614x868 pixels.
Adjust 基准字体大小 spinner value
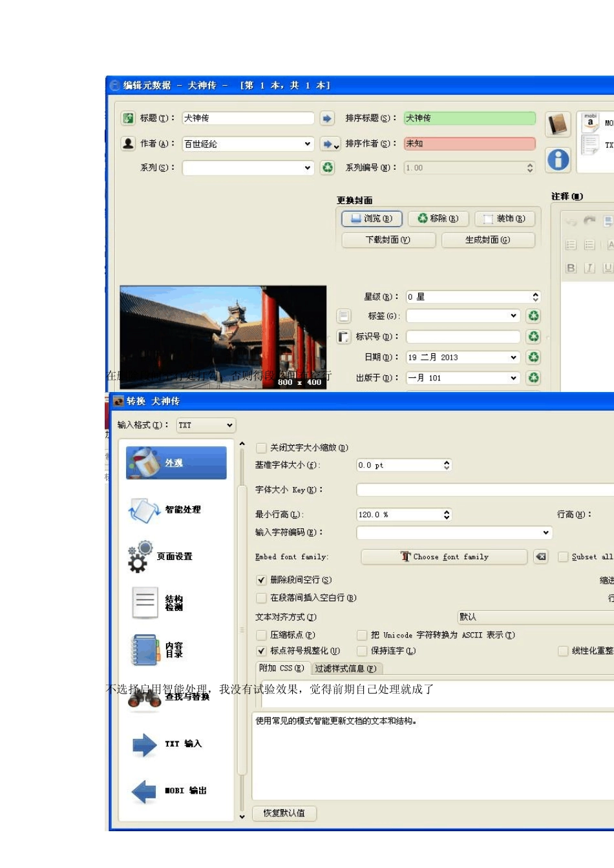[447, 465]
